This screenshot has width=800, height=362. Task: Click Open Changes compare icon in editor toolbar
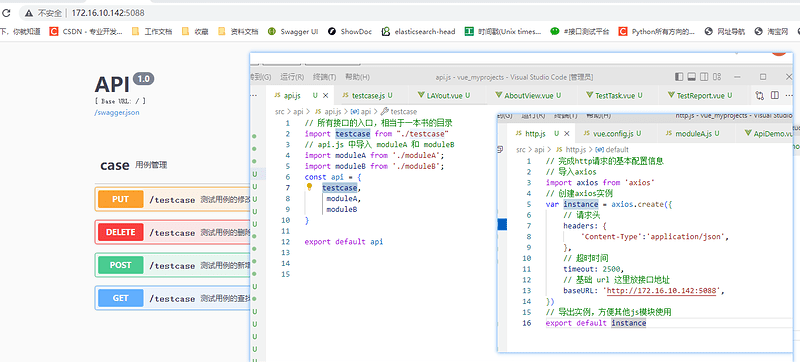click(x=760, y=95)
